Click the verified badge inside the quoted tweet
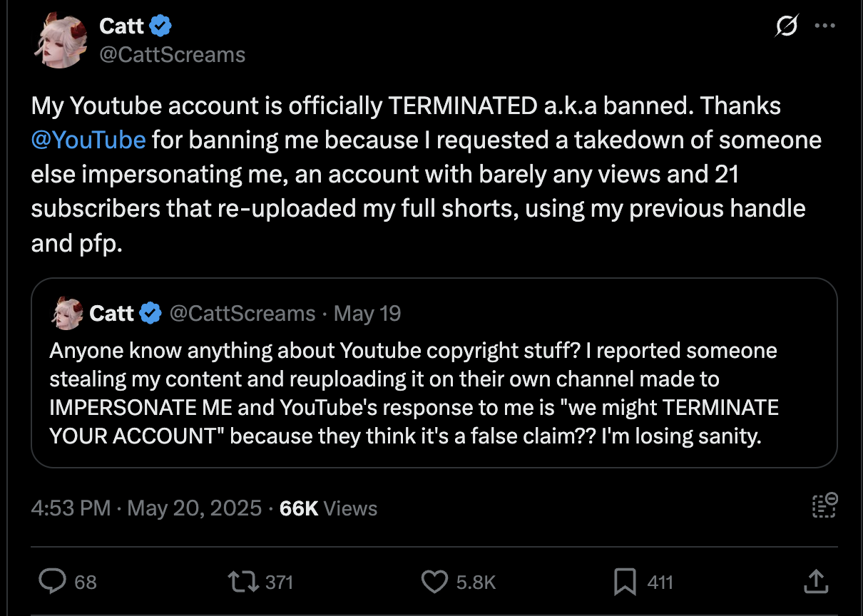This screenshot has width=863, height=616. [x=150, y=313]
